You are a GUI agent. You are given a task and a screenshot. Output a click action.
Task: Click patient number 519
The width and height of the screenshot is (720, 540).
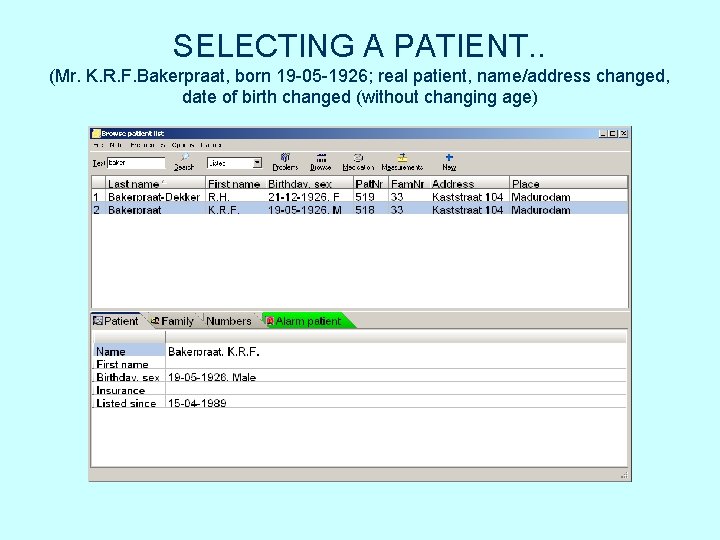pyautogui.click(x=365, y=197)
